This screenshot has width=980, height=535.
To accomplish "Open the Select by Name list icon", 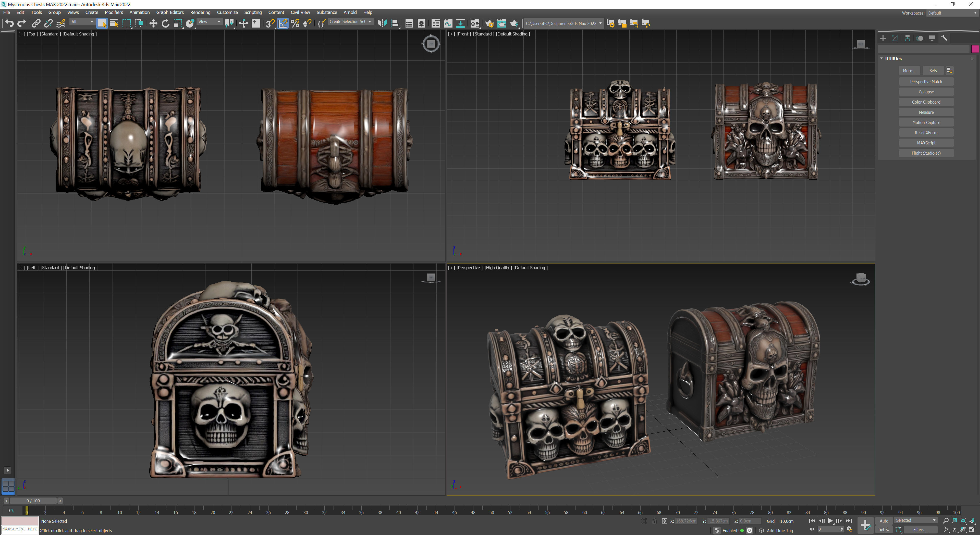I will 114,23.
